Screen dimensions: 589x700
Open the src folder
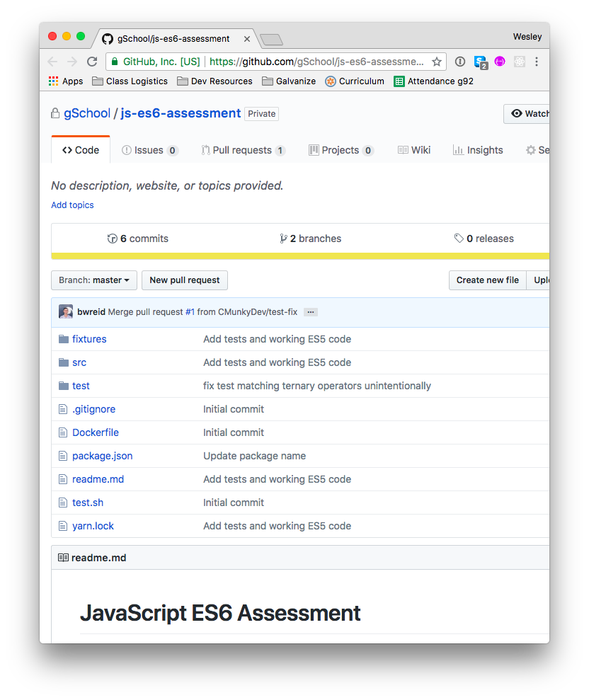tap(79, 362)
